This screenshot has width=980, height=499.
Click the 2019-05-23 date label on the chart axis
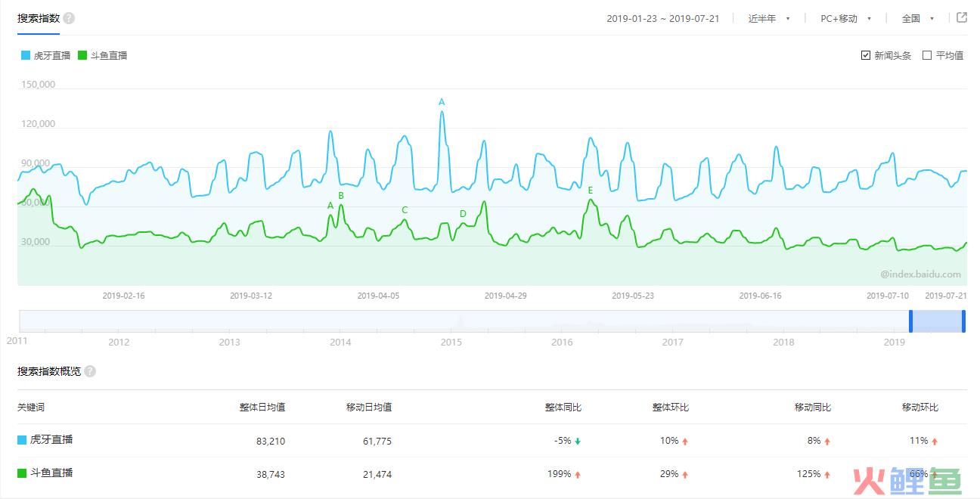633,296
